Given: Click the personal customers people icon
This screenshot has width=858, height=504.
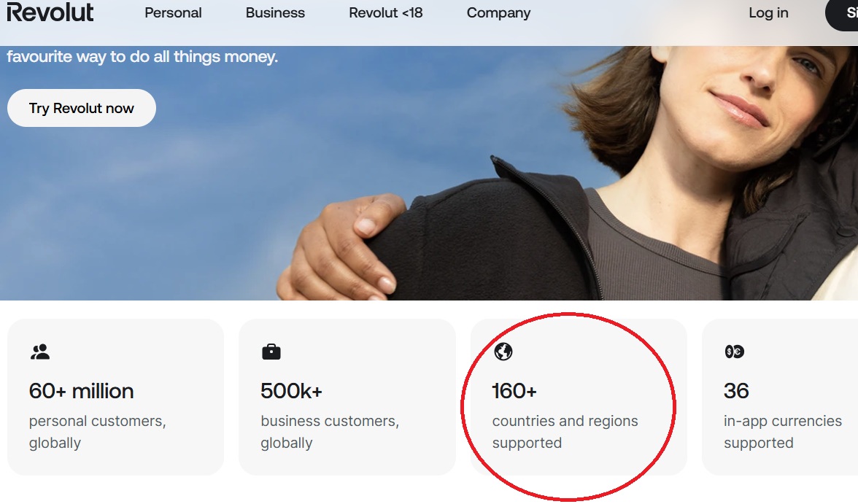Looking at the screenshot, I should tap(39, 352).
